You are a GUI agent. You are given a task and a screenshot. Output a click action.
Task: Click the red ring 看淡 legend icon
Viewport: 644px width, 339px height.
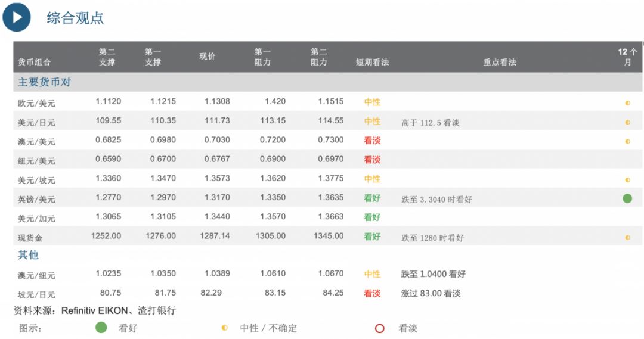[379, 328]
